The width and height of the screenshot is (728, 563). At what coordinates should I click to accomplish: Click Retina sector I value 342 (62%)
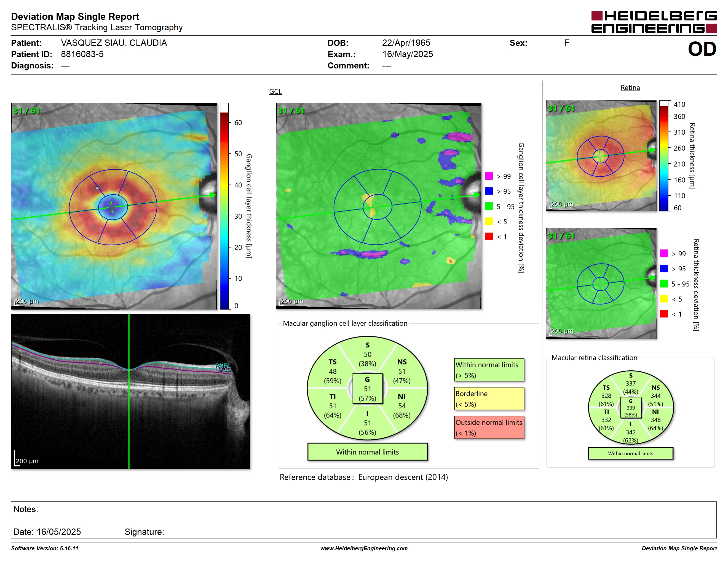[630, 436]
